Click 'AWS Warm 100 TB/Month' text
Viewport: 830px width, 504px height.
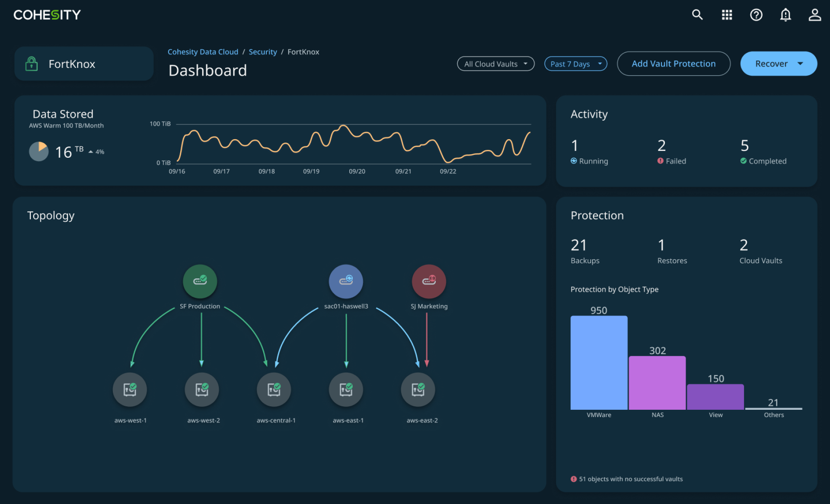pos(66,126)
